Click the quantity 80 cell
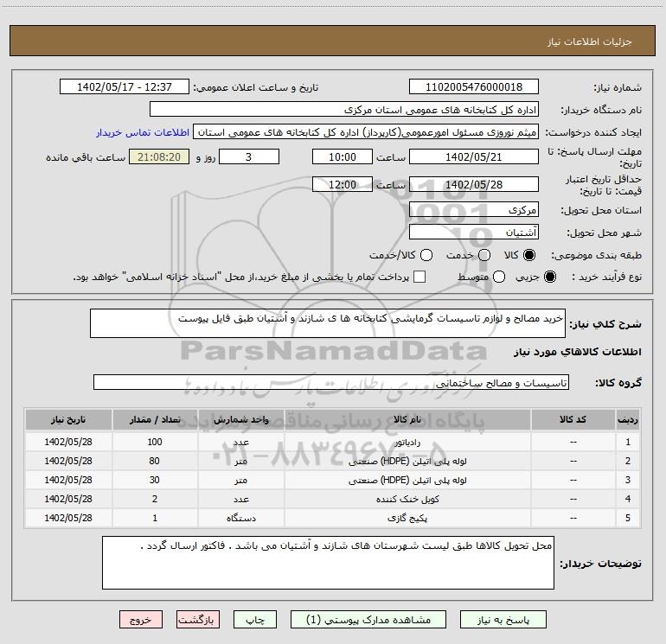Screen dimensions: 666x644 tap(155, 461)
